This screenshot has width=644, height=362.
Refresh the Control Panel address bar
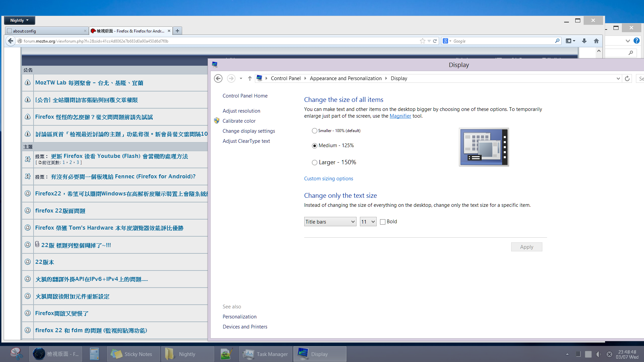(x=627, y=78)
